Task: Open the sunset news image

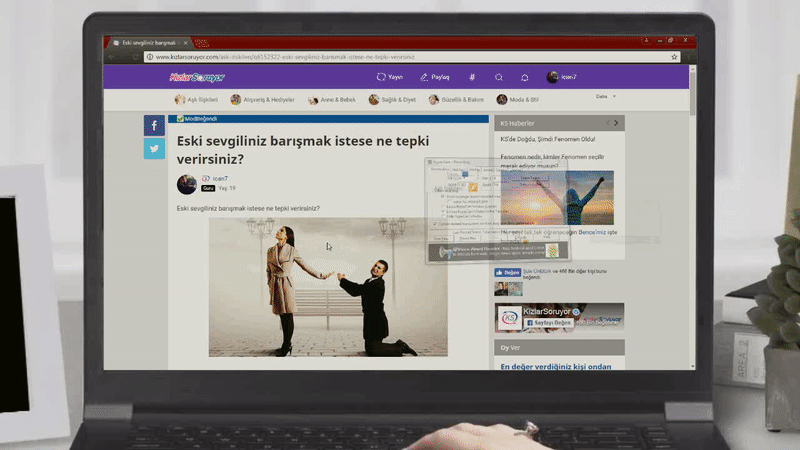Action: [x=557, y=197]
